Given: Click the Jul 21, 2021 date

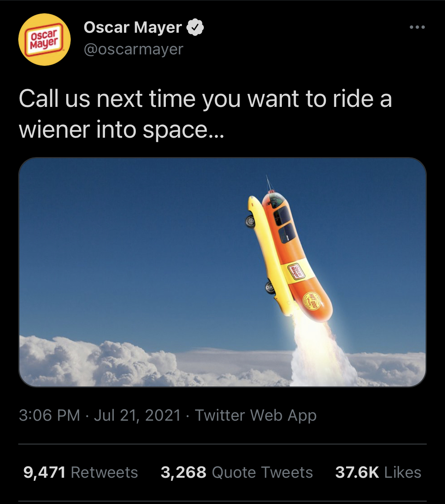Looking at the screenshot, I should click(137, 415).
